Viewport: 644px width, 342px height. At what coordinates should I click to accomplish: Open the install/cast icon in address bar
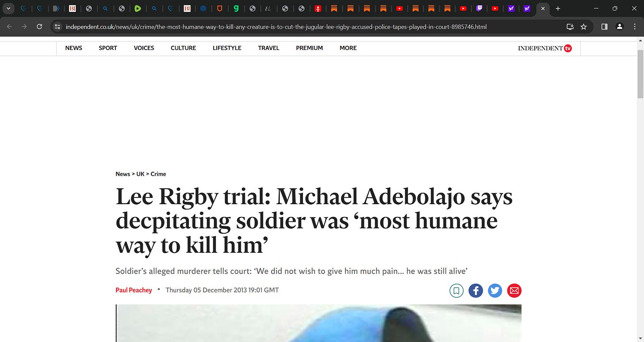(x=570, y=27)
